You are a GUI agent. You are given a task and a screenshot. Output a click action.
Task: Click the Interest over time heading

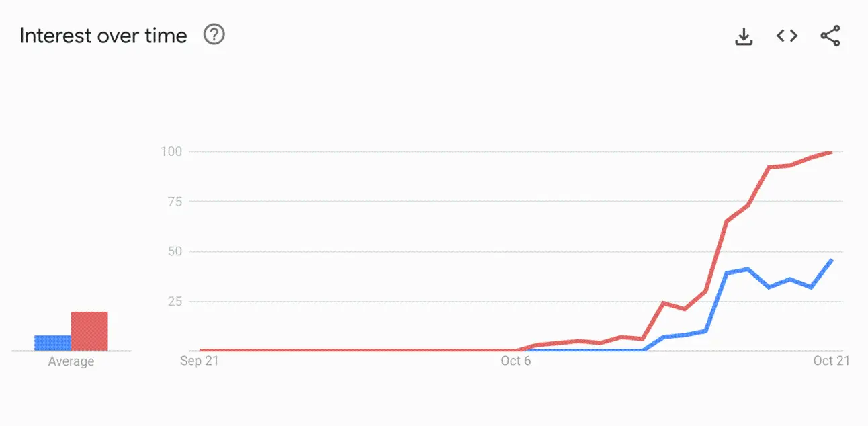(103, 36)
